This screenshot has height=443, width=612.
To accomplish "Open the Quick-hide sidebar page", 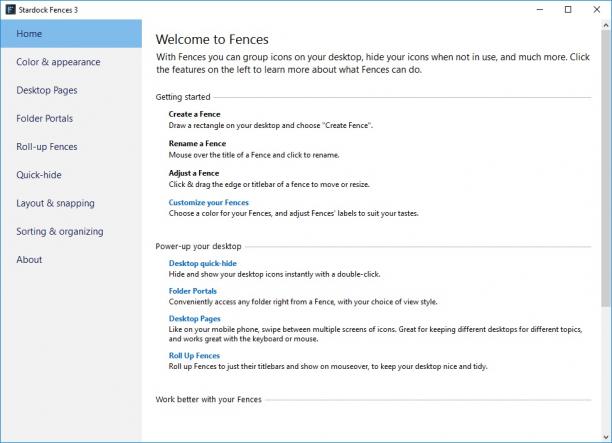I will (71, 175).
